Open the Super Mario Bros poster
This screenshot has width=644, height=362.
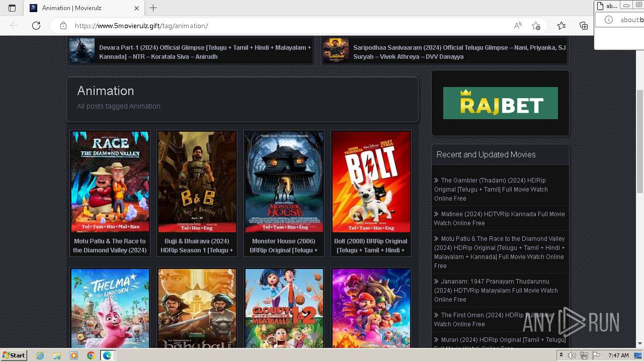(371, 308)
